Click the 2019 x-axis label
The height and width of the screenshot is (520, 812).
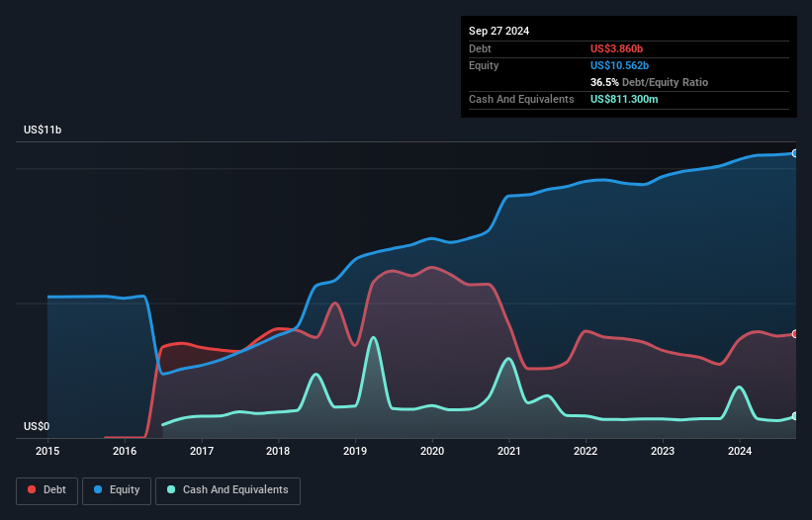355,451
